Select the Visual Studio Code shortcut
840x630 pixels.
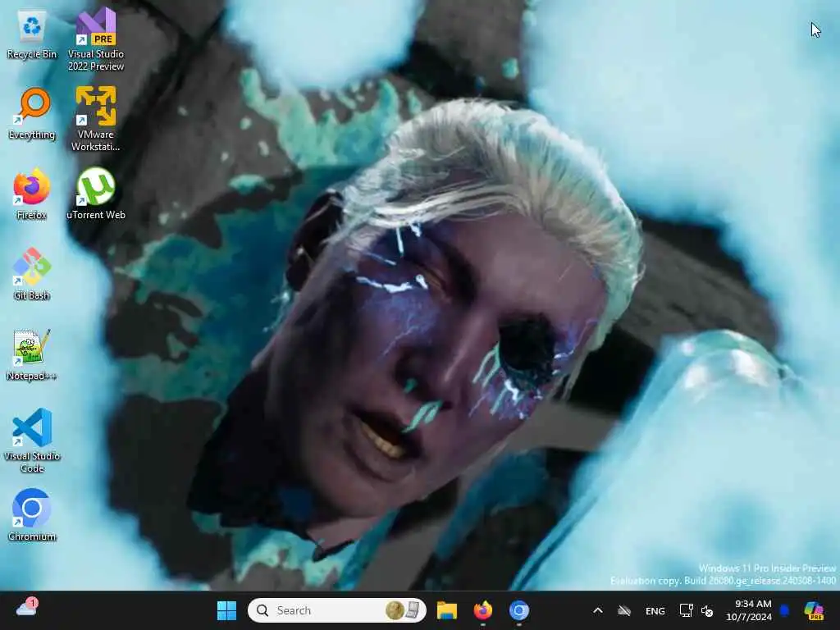coord(32,441)
